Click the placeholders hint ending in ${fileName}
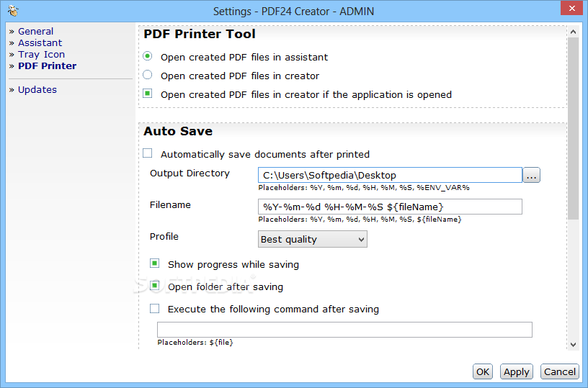 [x=360, y=220]
